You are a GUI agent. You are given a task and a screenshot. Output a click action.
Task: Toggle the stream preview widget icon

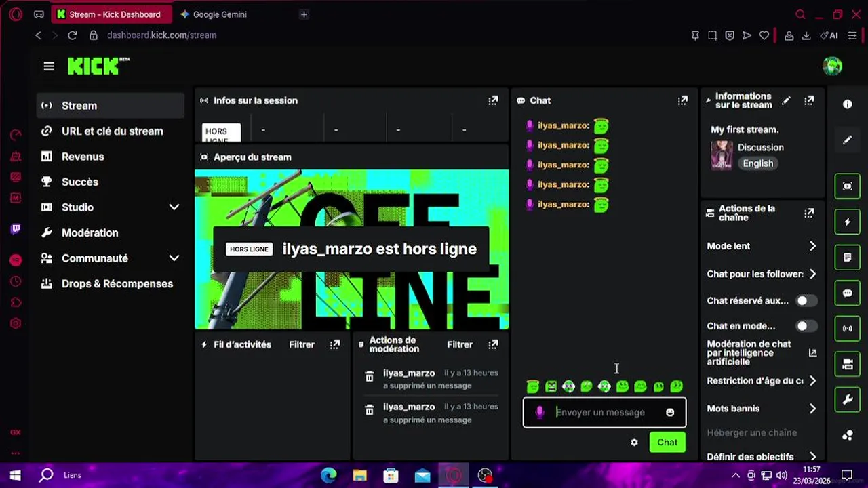point(848,186)
